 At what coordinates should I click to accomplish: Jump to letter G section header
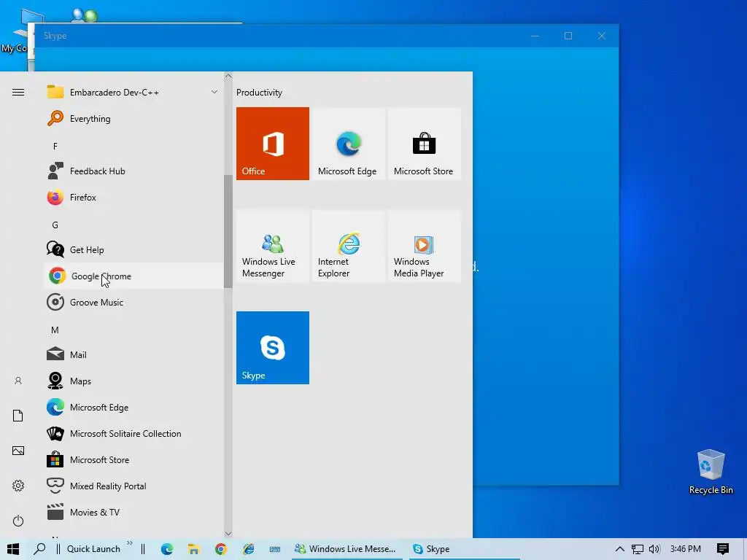55,225
